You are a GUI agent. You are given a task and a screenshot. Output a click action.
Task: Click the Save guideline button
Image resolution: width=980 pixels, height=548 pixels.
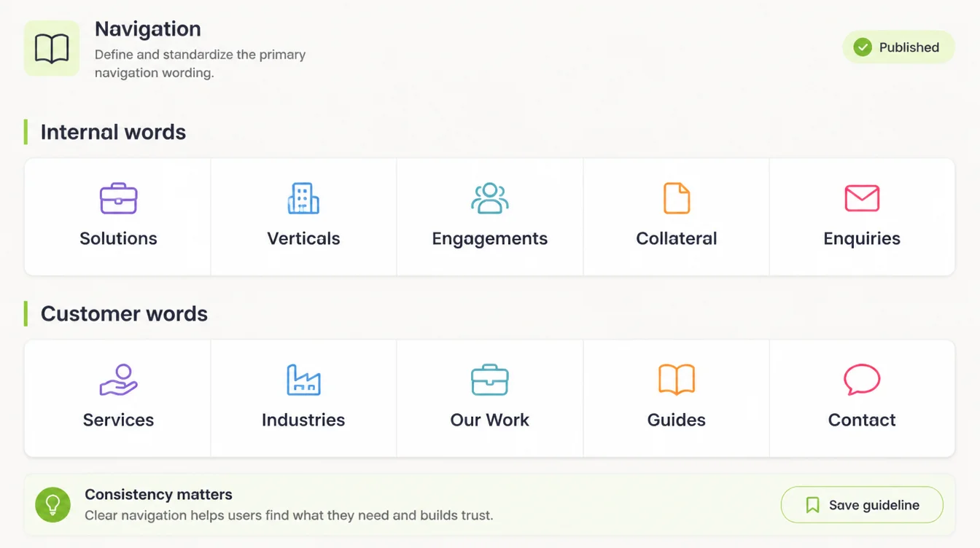pos(862,505)
